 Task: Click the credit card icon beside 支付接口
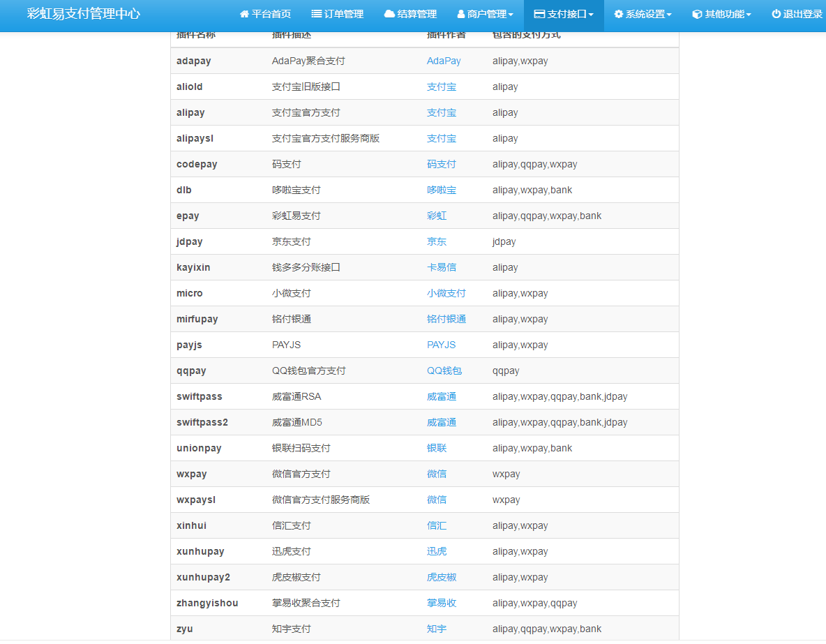pos(539,14)
